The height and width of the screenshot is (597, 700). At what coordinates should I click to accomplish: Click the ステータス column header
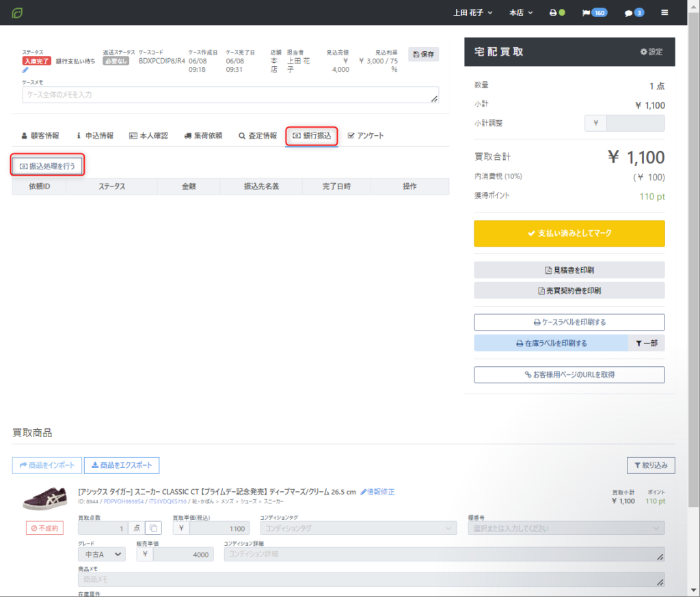[111, 186]
